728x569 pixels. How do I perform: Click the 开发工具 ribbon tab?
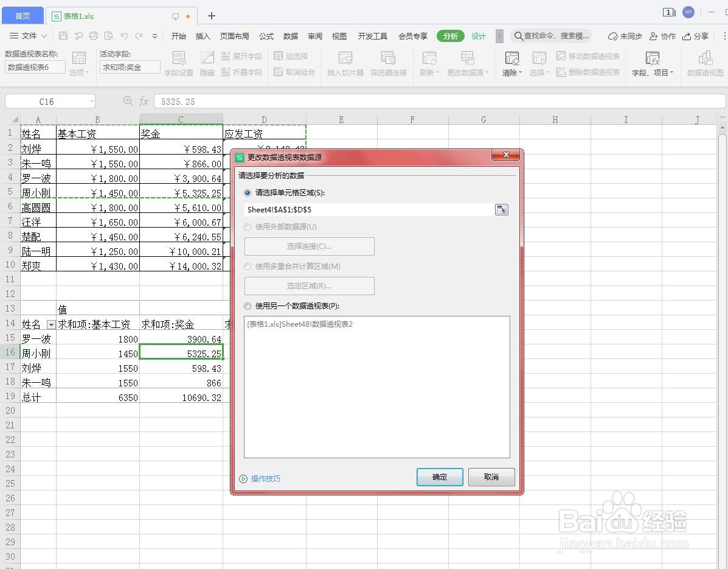[372, 36]
